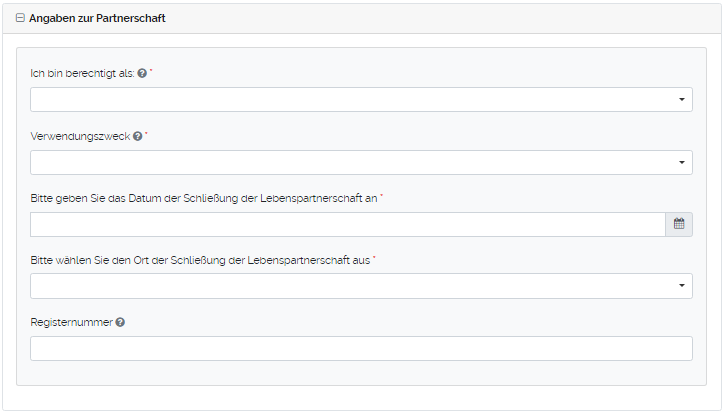Open the Verwendungszweck dropdown field
The height and width of the screenshot is (414, 725).
[x=350, y=162]
